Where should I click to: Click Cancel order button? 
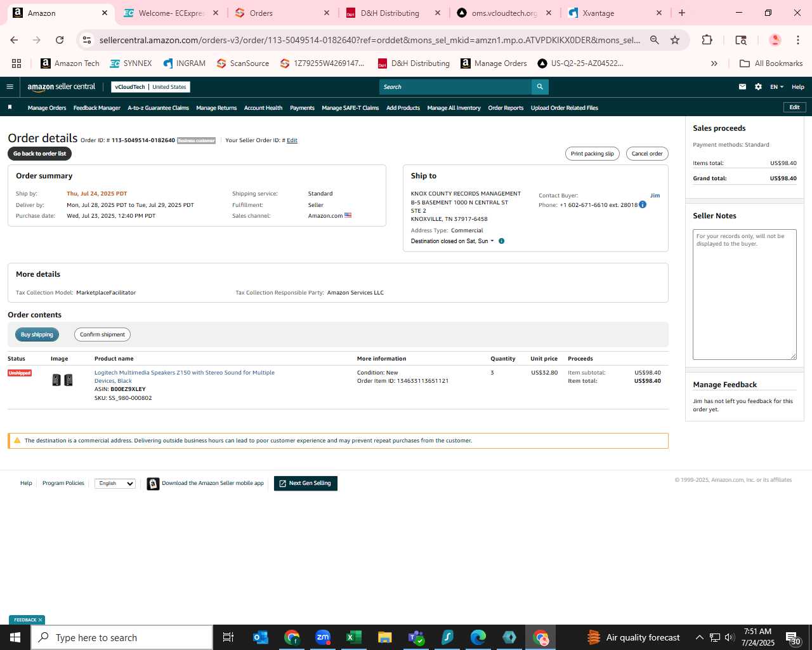(x=647, y=154)
